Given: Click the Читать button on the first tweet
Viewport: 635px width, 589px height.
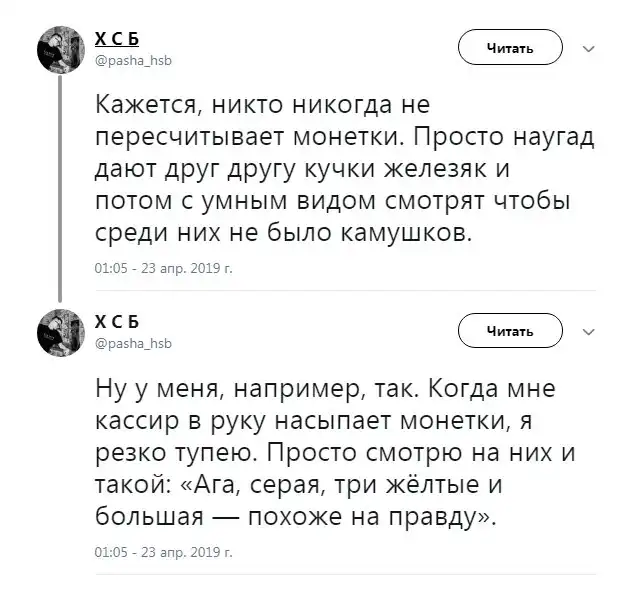Looking at the screenshot, I should [x=510, y=48].
